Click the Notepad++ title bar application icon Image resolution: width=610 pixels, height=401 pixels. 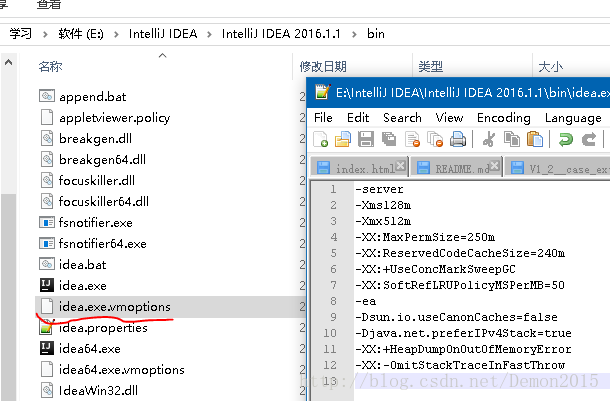(323, 92)
